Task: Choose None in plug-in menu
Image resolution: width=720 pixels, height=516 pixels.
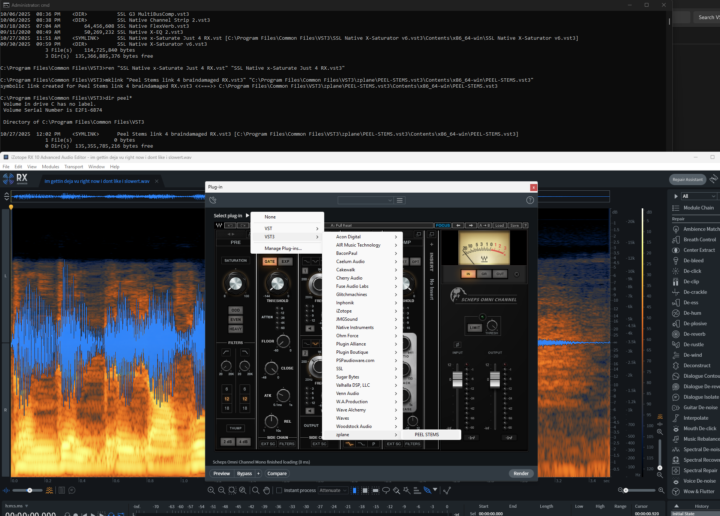Action: [288, 217]
